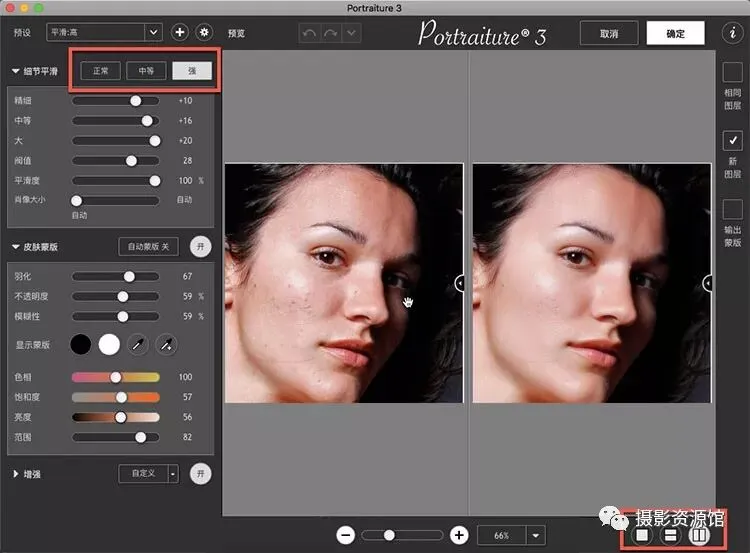
Task: Select the white mask display swatch
Action: [x=109, y=344]
